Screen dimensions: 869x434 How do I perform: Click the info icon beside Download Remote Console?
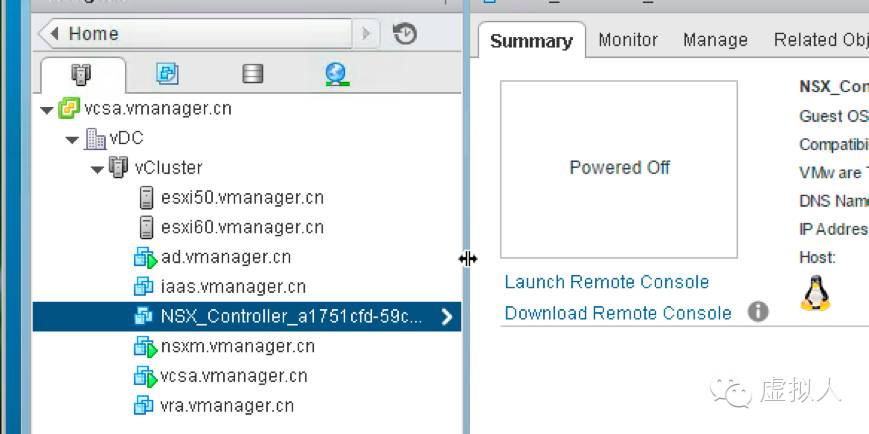[758, 312]
